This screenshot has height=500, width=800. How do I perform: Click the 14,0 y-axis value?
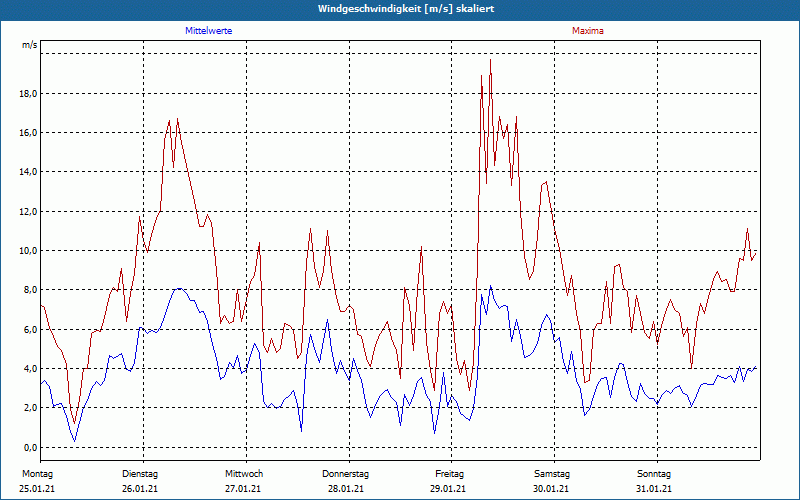[29, 172]
